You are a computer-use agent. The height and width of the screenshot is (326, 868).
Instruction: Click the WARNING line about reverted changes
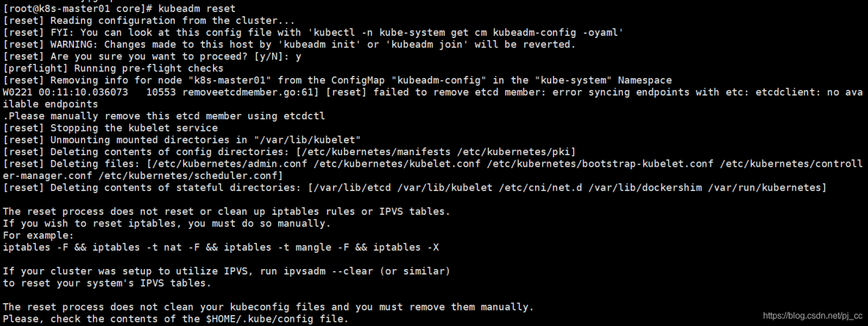pos(289,44)
